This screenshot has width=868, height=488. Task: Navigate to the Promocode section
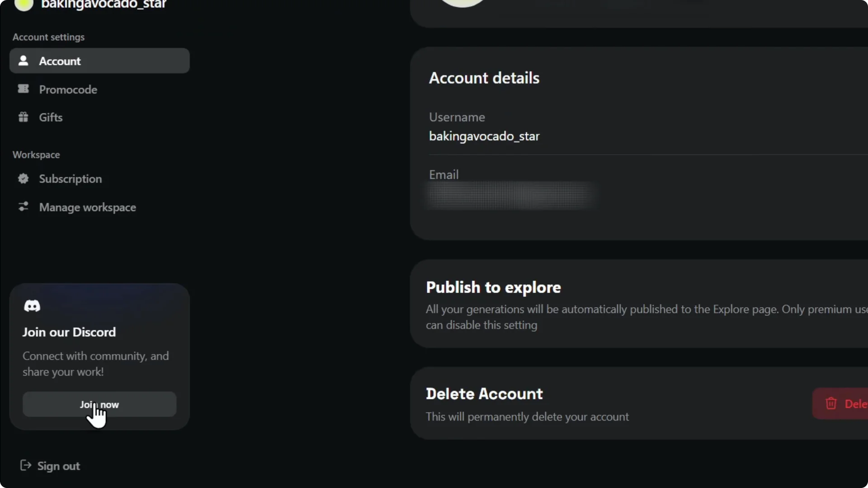click(68, 89)
